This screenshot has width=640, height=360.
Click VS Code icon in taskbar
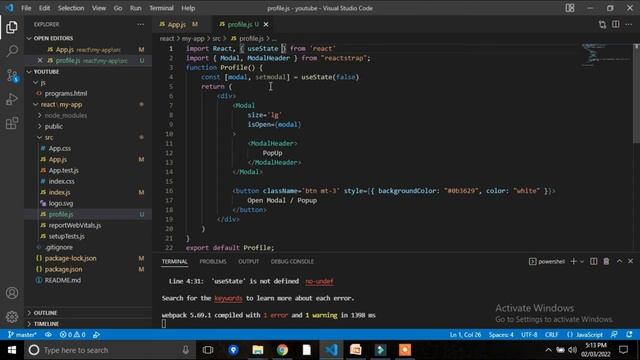tap(331, 350)
